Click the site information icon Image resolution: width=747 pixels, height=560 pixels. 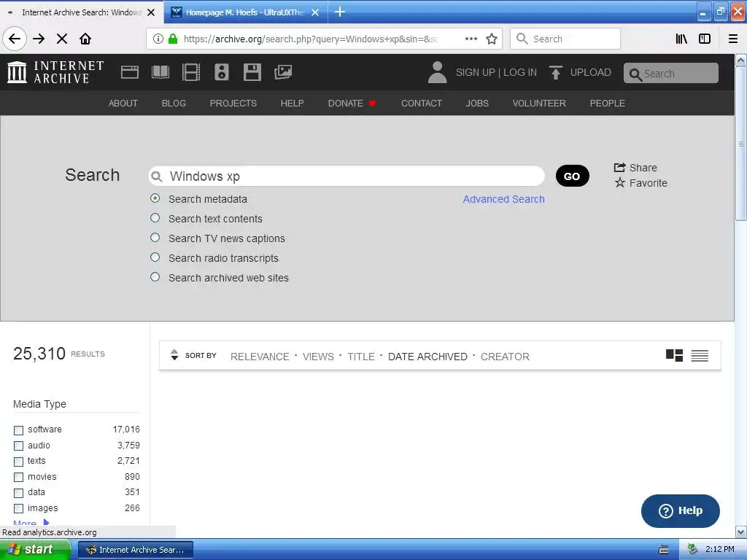tap(158, 39)
